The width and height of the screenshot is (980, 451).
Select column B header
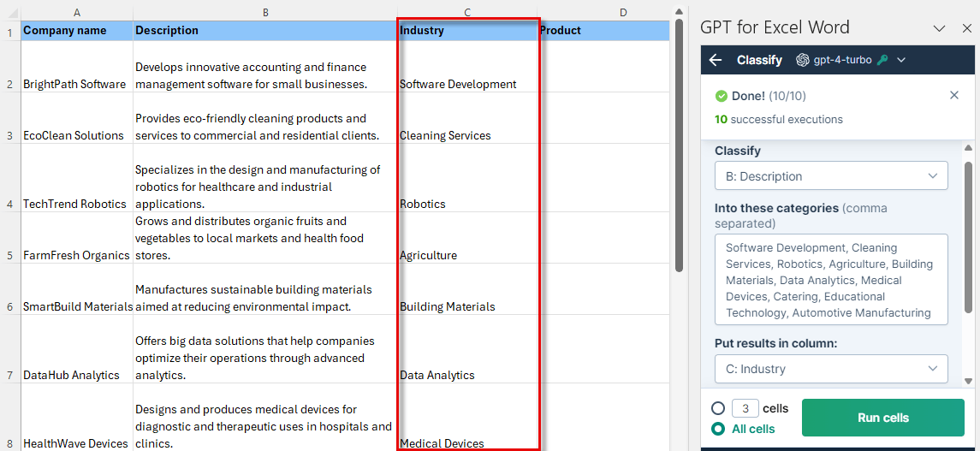click(265, 12)
